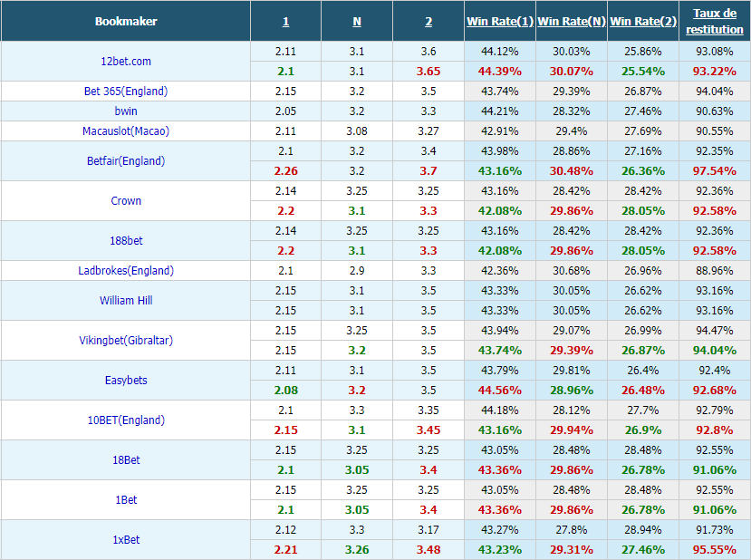Screen dimensions: 751x560
Task: Click the 90.63% restitution value
Action: pos(715,111)
